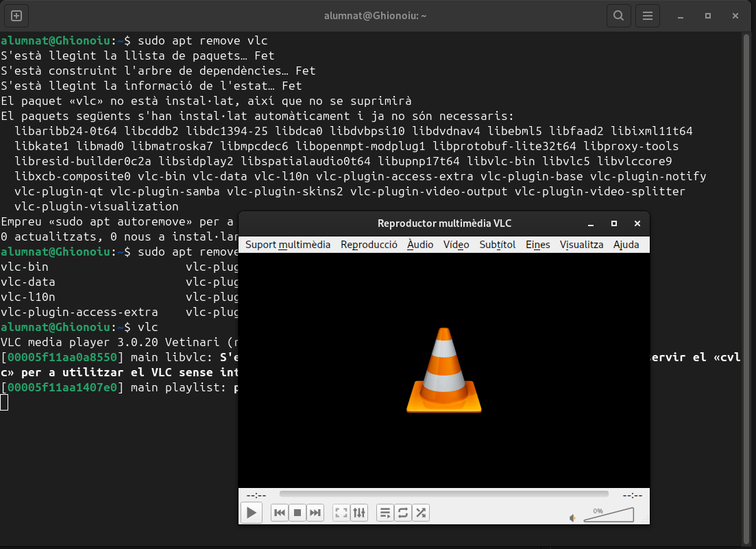Expand the Ajuda menu
The image size is (756, 549).
click(x=626, y=245)
